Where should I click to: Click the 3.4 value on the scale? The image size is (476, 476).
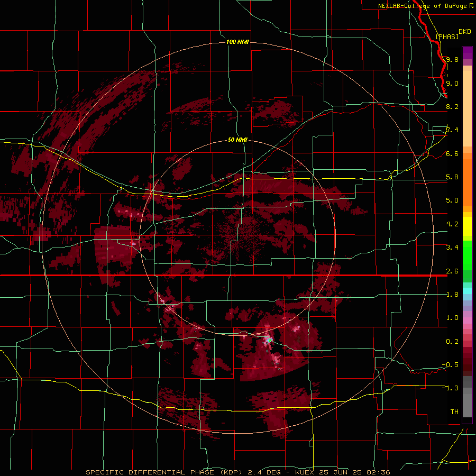tap(452, 248)
